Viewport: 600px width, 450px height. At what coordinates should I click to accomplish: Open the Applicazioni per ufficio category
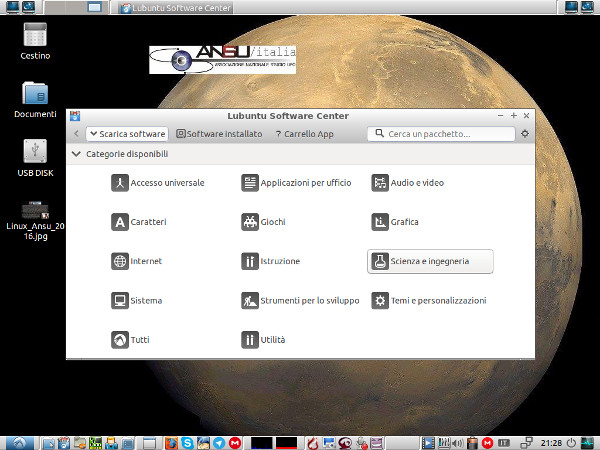pyautogui.click(x=296, y=183)
